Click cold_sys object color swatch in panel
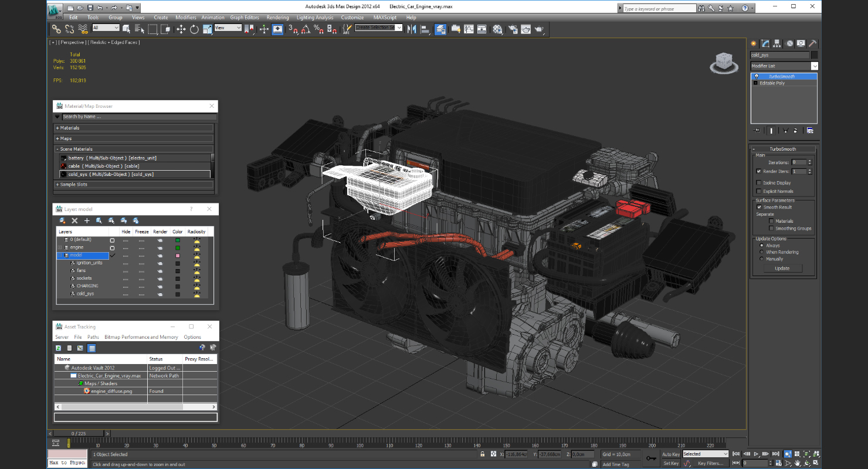 coord(814,55)
